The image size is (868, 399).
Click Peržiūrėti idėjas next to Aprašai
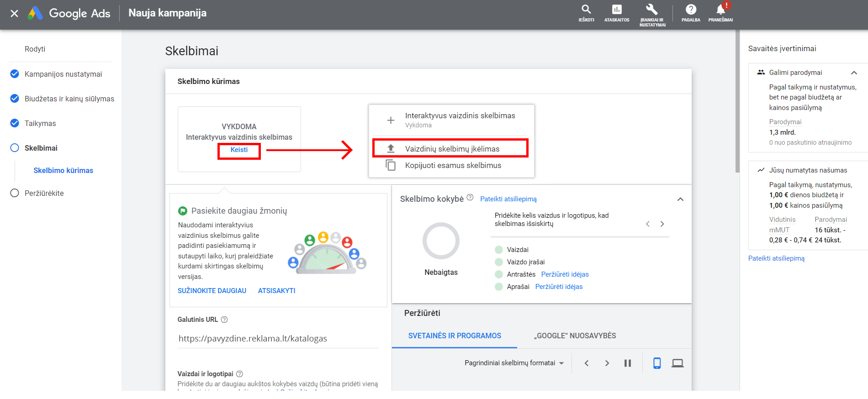click(559, 287)
